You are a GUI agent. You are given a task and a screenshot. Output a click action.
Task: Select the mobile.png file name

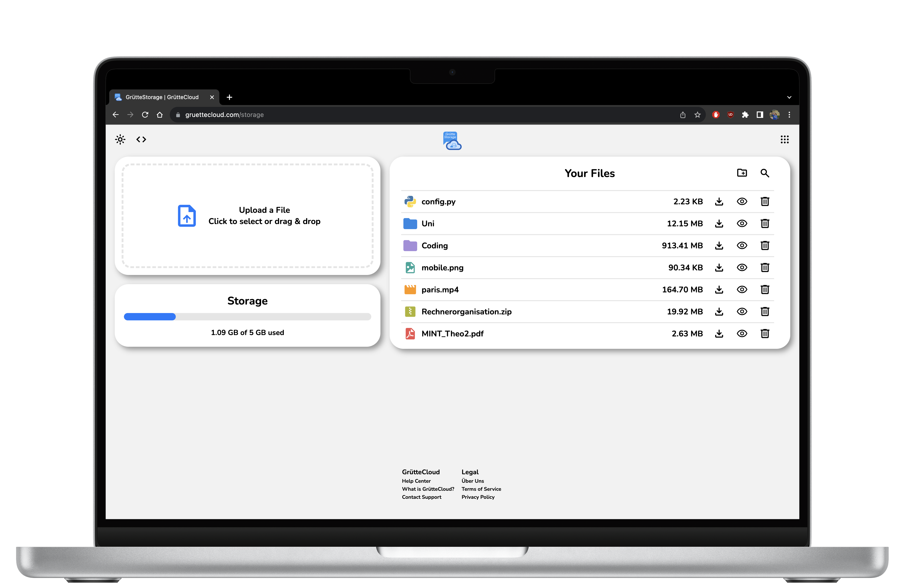coord(442,268)
